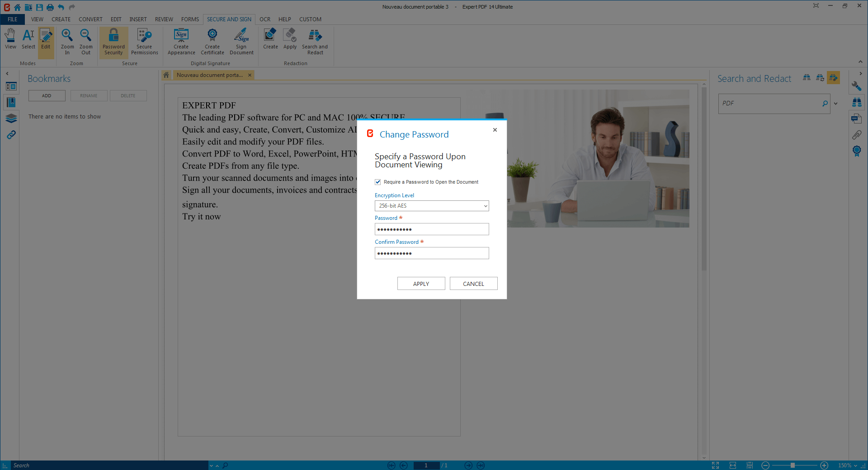Collapse the right side panel
This screenshot has width=868, height=470.
coord(861,73)
